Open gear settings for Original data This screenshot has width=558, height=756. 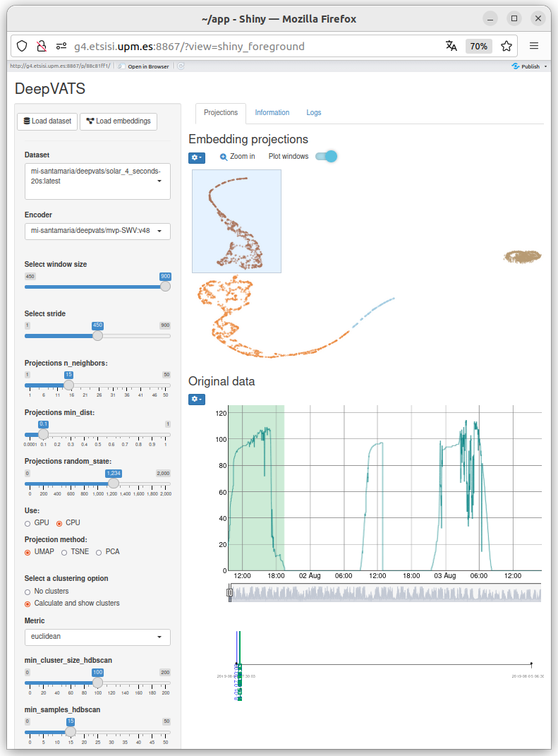197,400
